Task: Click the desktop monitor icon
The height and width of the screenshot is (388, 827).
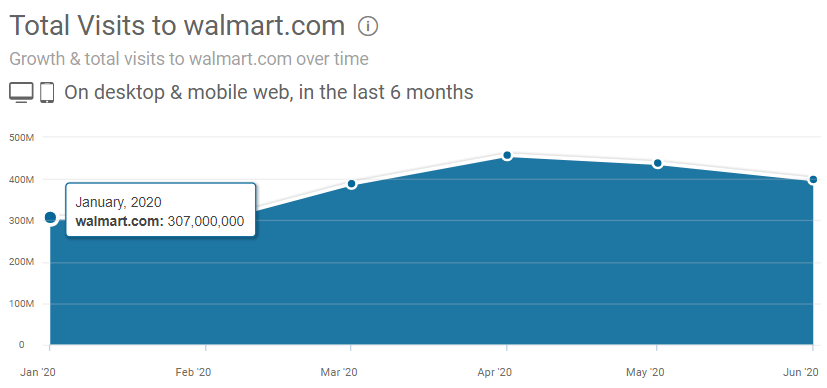Action: pos(21,93)
